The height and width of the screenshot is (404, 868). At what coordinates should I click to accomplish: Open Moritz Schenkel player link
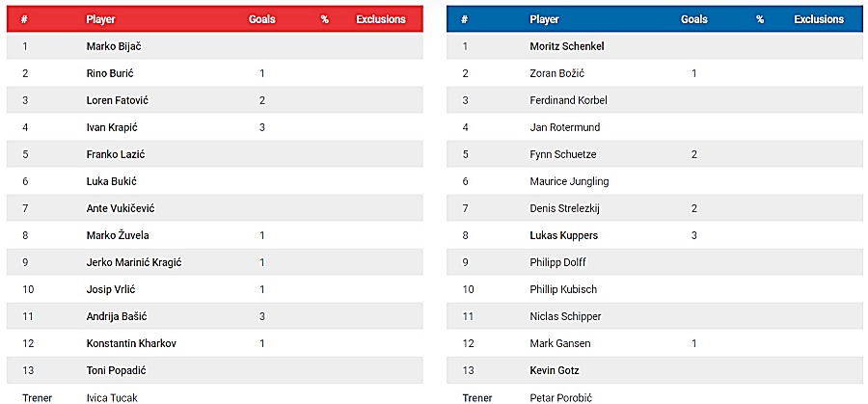click(x=567, y=46)
